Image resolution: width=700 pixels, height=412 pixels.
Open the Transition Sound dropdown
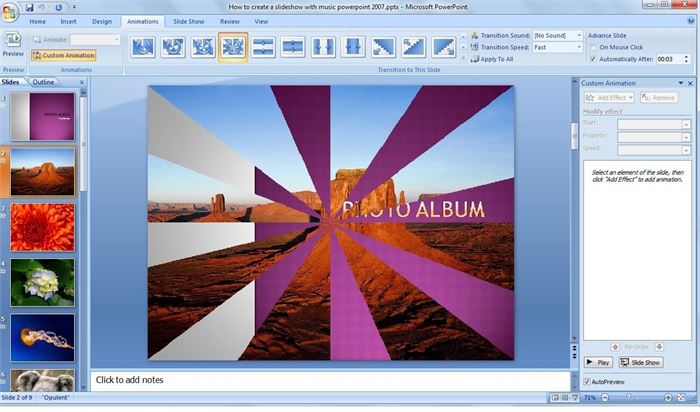pos(578,35)
